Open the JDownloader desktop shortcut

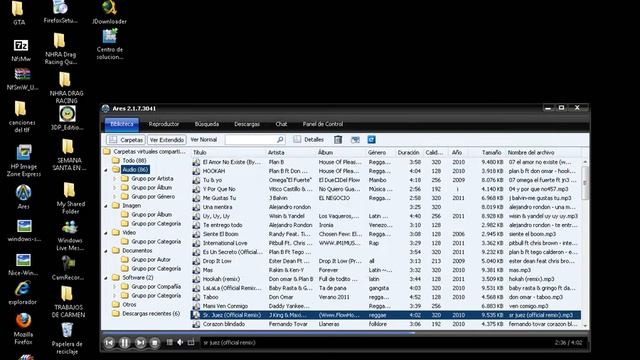[x=109, y=12]
